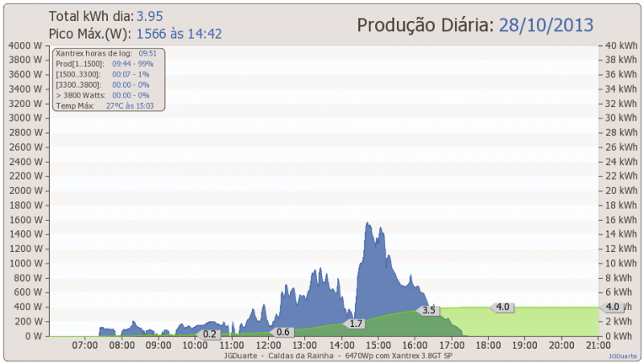
Task: Click the 07:00 time-axis label
Action: tap(85, 345)
